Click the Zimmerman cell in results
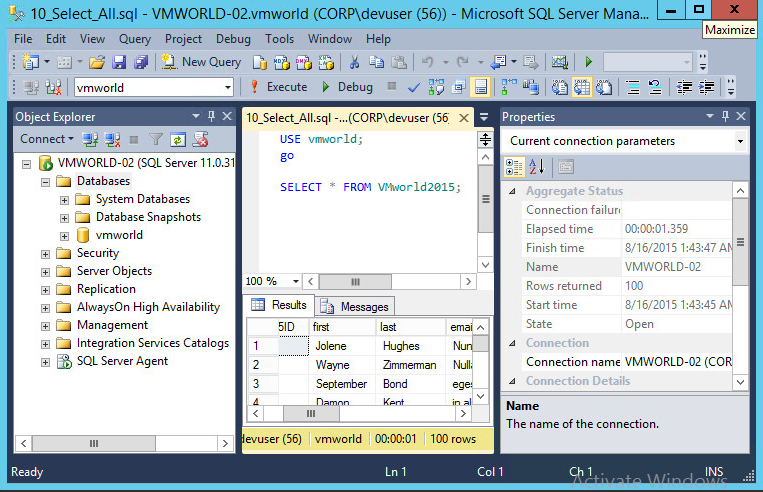763x492 pixels. click(x=411, y=365)
